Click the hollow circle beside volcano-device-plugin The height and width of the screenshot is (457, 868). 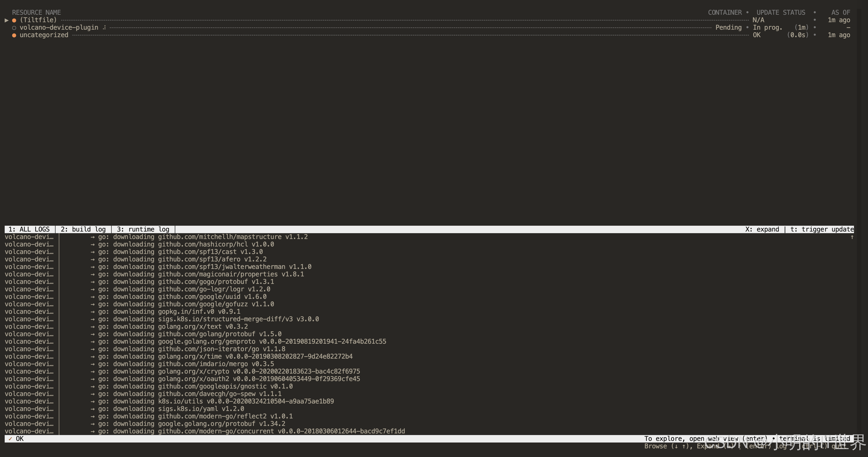14,28
